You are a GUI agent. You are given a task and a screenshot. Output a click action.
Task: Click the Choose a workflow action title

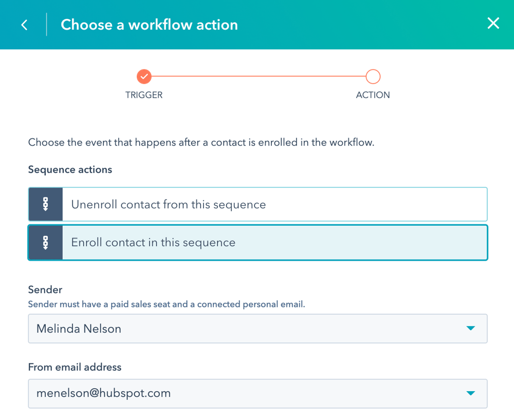coord(149,25)
